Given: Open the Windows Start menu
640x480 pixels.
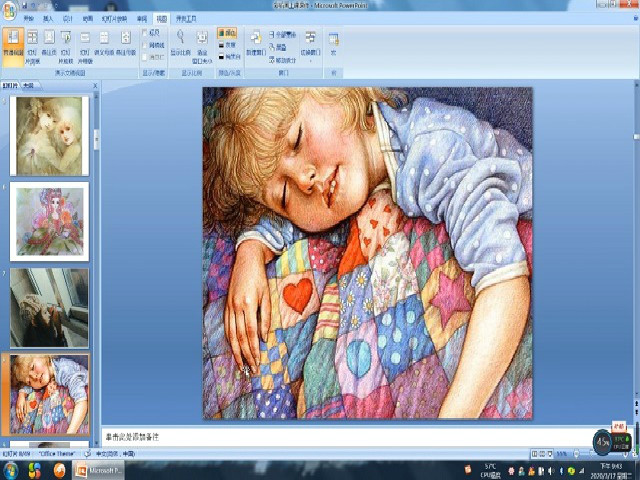Looking at the screenshot, I should 11,470.
